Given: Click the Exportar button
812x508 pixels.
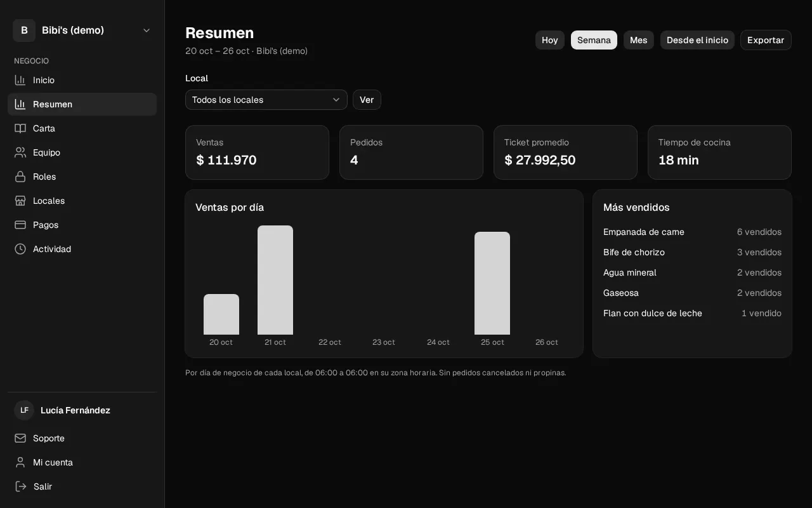Looking at the screenshot, I should point(766,40).
